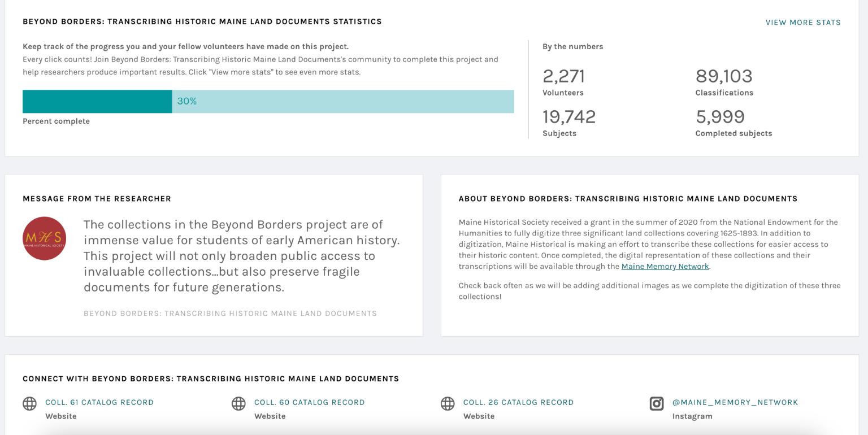Image resolution: width=868 pixels, height=435 pixels.
Task: Click the 19,742 Subjects figure
Action: (x=568, y=117)
